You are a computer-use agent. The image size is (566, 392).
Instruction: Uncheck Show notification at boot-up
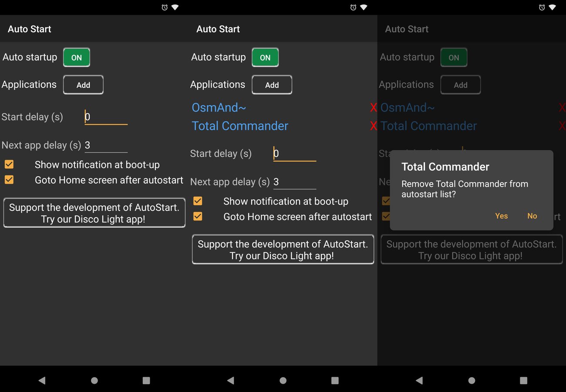tap(198, 201)
